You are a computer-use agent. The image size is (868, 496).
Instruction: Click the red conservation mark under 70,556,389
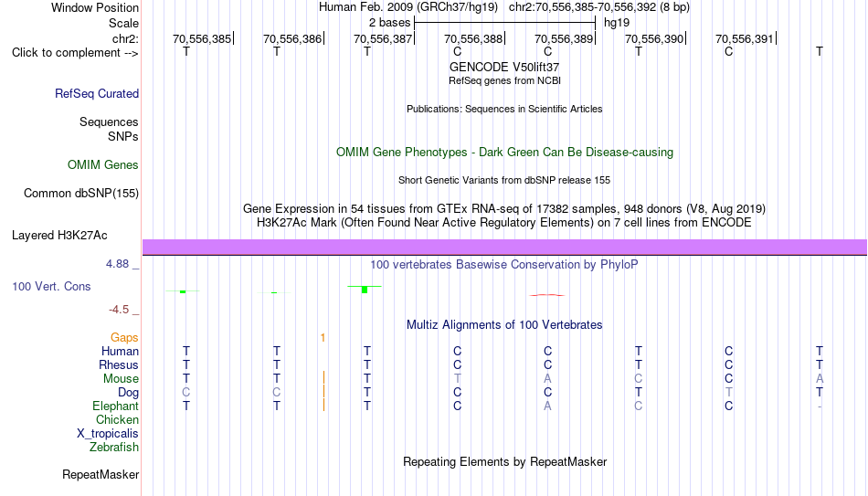pos(547,295)
